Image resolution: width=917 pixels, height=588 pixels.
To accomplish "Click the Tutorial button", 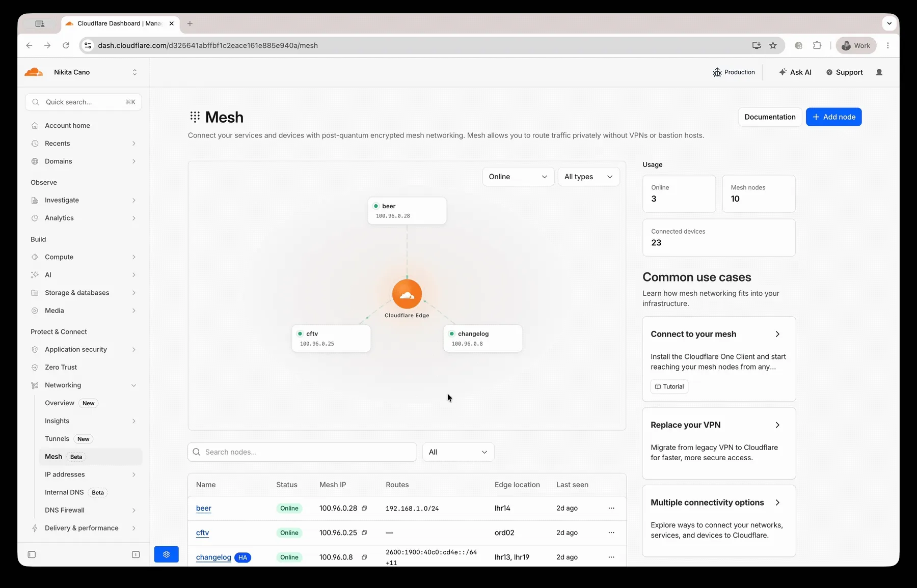I will (669, 387).
